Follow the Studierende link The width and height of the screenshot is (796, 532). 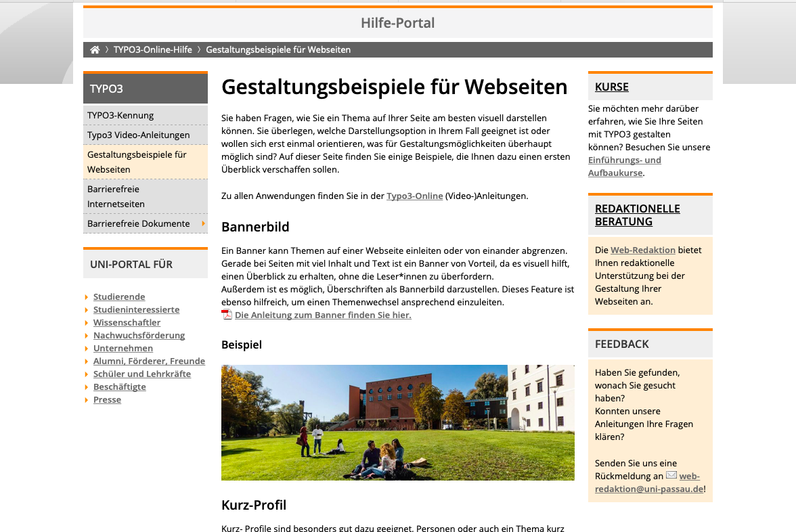click(x=119, y=296)
